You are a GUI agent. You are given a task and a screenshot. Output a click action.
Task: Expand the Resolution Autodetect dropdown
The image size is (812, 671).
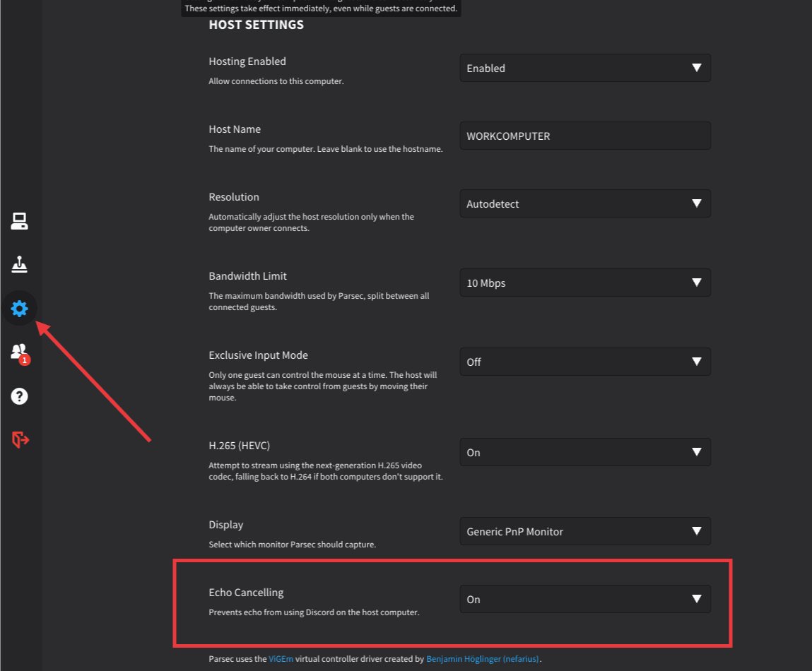click(x=584, y=204)
